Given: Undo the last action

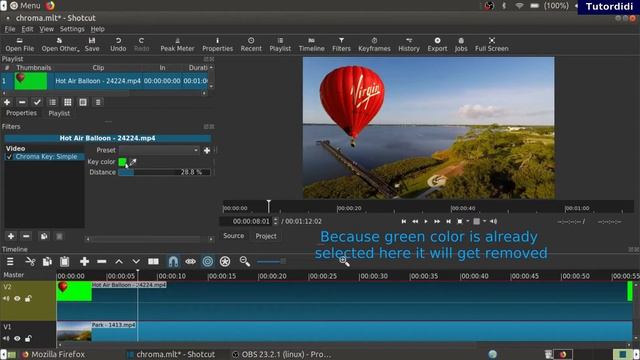Looking at the screenshot, I should (x=118, y=44).
